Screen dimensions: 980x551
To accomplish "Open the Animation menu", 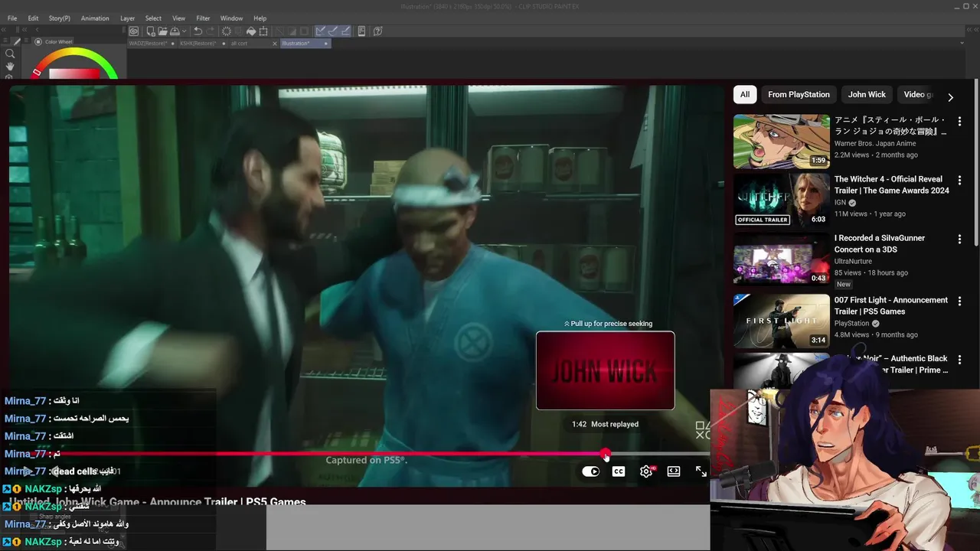I will tap(95, 18).
